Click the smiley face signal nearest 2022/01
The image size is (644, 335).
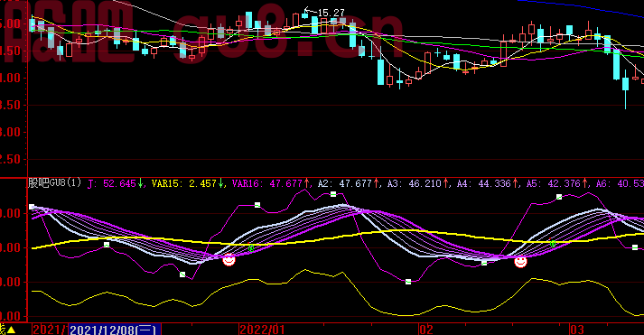tap(229, 260)
